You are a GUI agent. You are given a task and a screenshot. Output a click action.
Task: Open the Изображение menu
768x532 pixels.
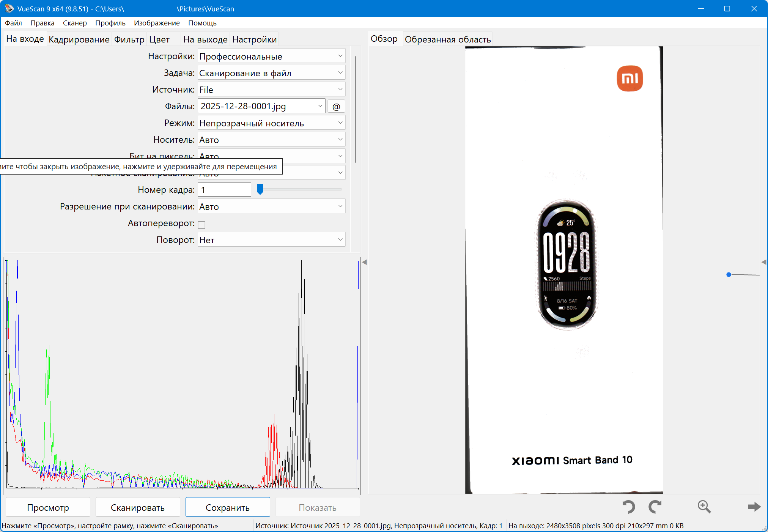click(x=156, y=23)
